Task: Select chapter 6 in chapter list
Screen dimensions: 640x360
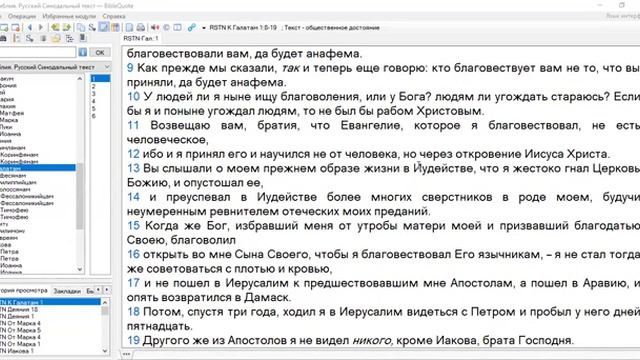Action: click(x=93, y=116)
